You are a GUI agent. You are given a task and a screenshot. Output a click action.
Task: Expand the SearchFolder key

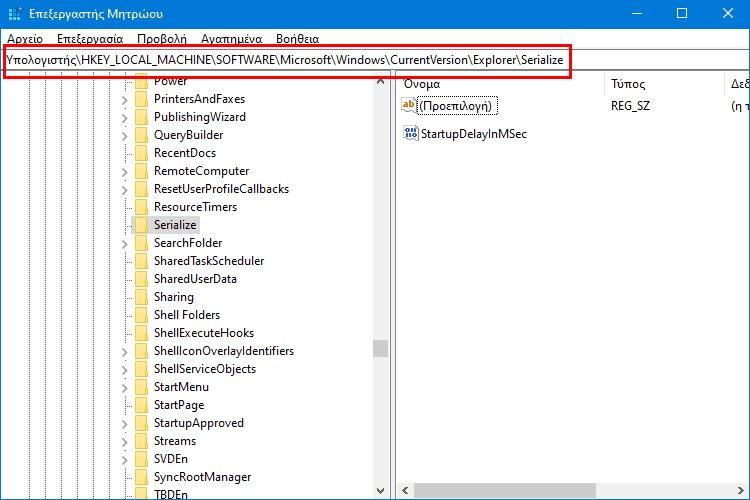click(124, 244)
